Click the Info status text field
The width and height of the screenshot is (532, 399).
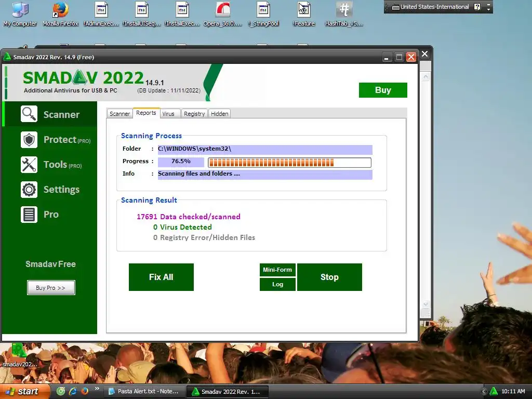point(265,175)
